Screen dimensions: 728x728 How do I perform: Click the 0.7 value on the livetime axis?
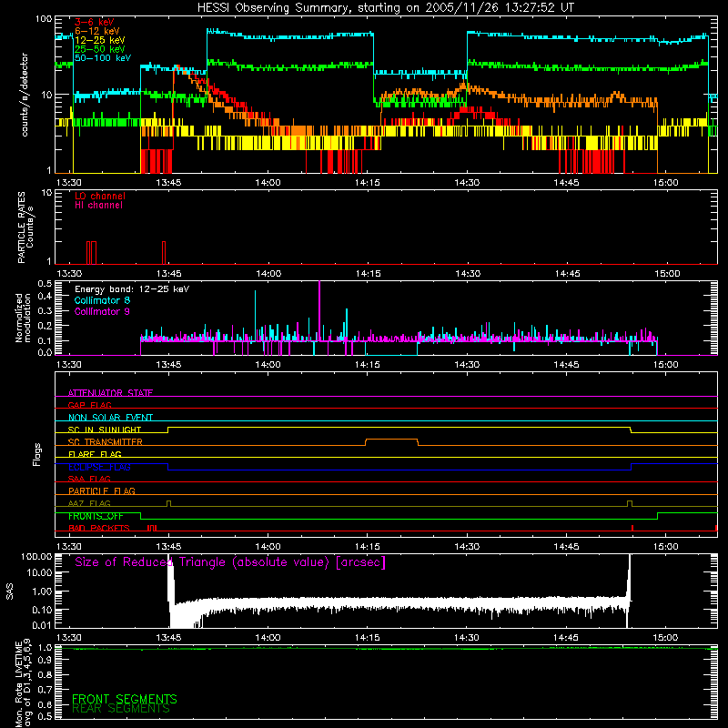pos(45,689)
